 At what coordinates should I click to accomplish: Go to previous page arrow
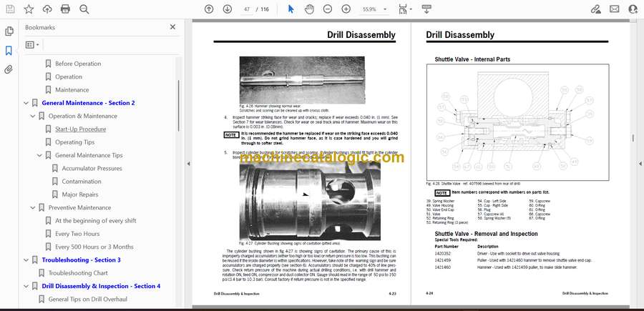(x=209, y=9)
